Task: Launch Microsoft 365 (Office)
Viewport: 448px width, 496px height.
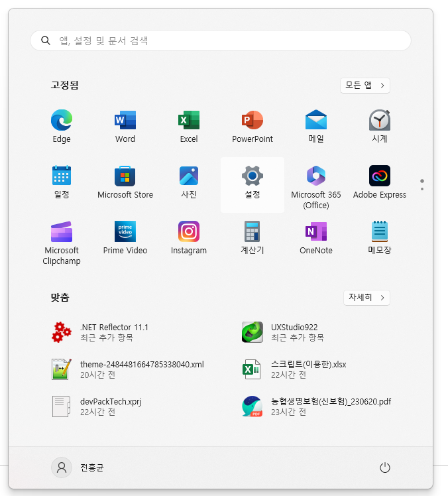Action: click(316, 186)
